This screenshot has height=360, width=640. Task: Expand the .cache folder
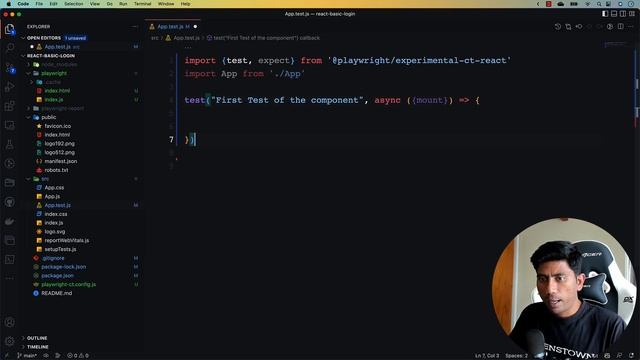pyautogui.click(x=53, y=82)
